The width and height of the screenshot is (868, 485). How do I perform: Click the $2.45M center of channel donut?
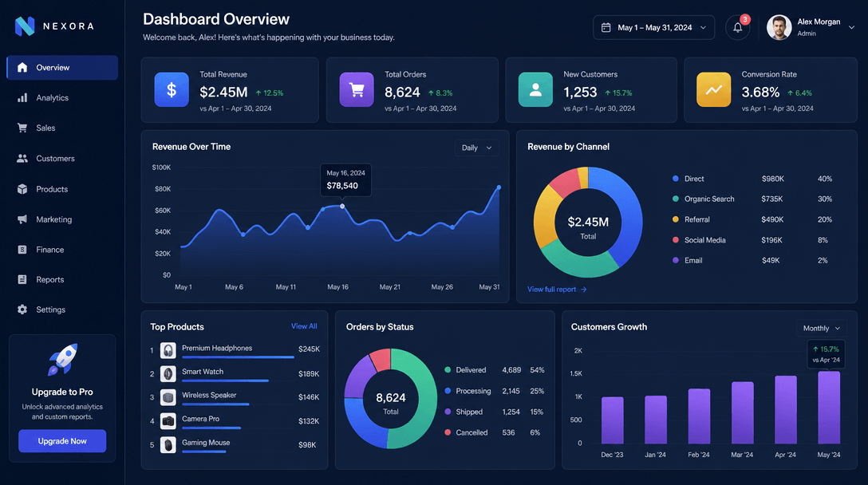pyautogui.click(x=588, y=222)
